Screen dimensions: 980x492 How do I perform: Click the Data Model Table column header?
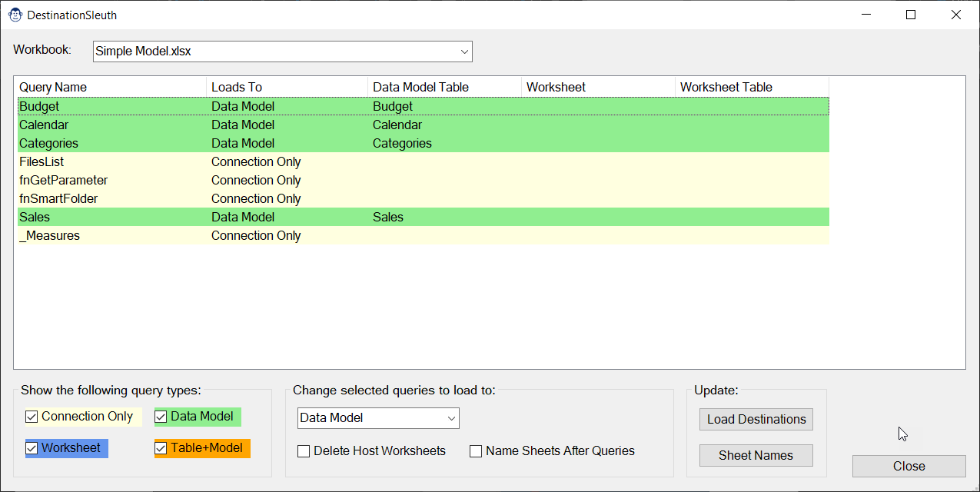tap(444, 87)
